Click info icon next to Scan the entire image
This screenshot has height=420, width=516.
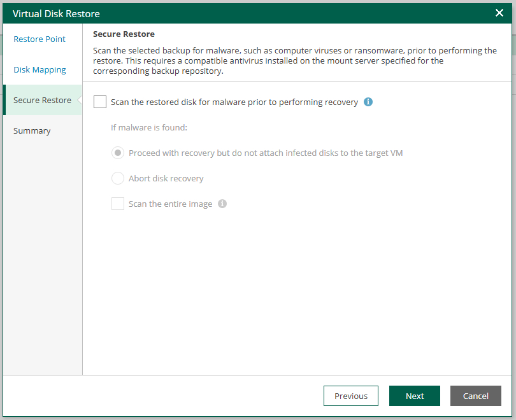pyautogui.click(x=222, y=204)
